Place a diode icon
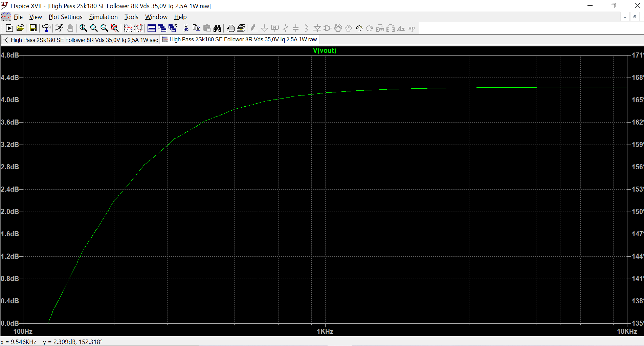 pos(317,28)
